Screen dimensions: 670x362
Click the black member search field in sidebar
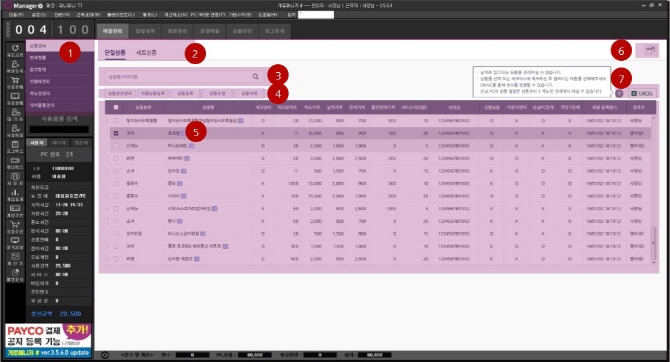coord(59,129)
